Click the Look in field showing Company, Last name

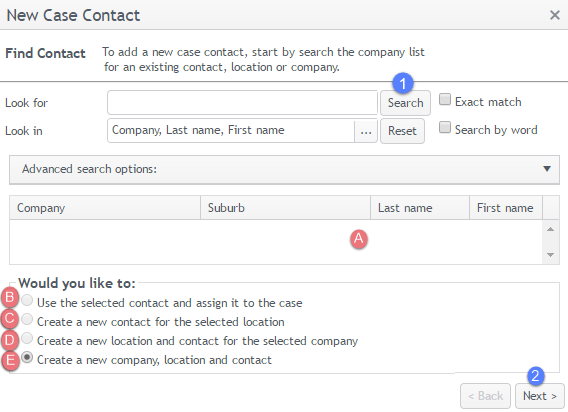pos(231,130)
